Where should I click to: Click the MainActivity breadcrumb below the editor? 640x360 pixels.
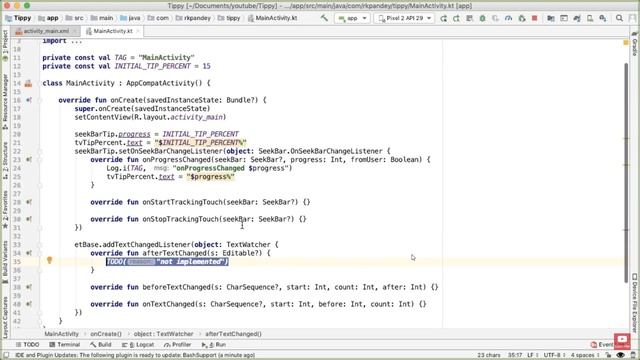[61, 334]
